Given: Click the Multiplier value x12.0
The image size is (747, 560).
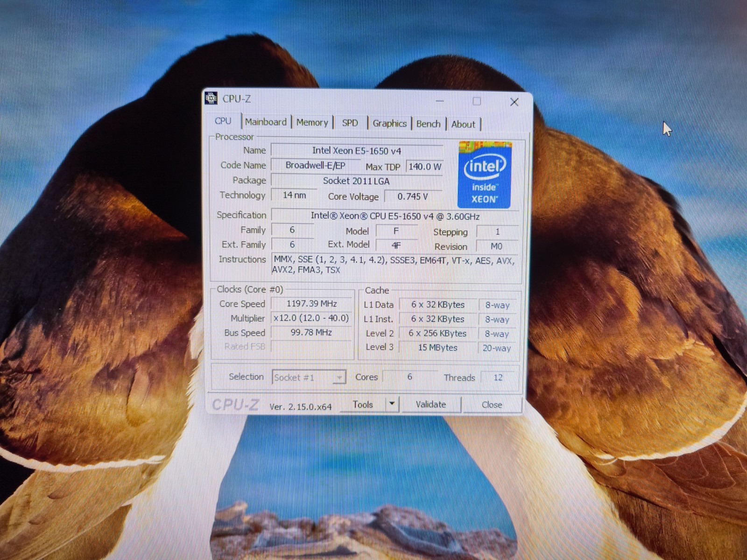Looking at the screenshot, I should [312, 318].
